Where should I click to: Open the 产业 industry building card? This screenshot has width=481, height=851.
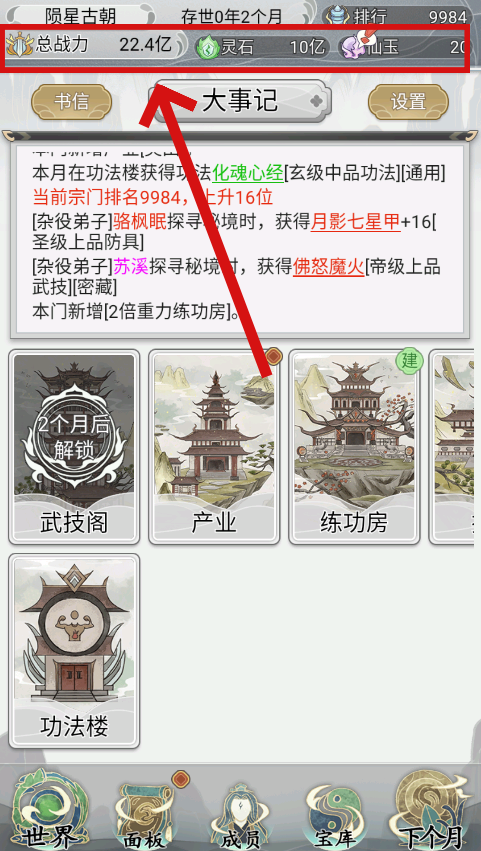point(214,447)
